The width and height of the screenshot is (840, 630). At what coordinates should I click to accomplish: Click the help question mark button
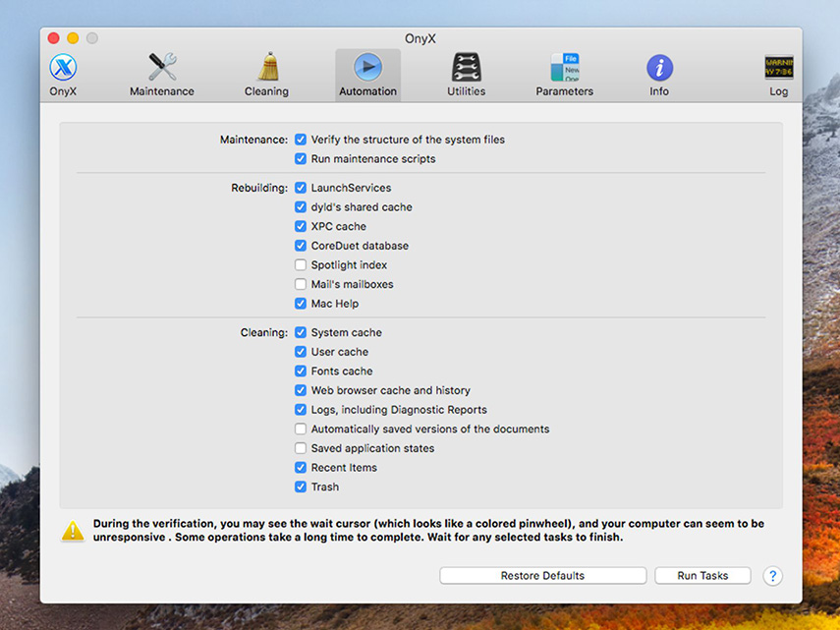[x=772, y=576]
